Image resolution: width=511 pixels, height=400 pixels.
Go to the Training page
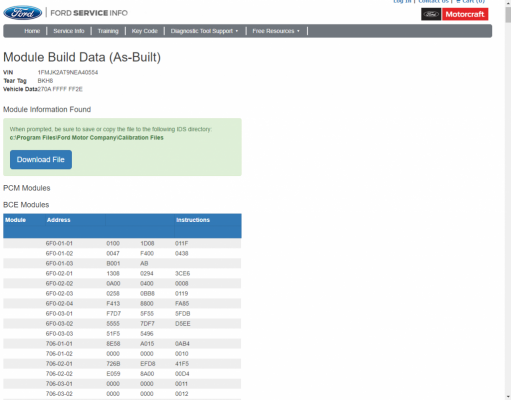tap(108, 31)
